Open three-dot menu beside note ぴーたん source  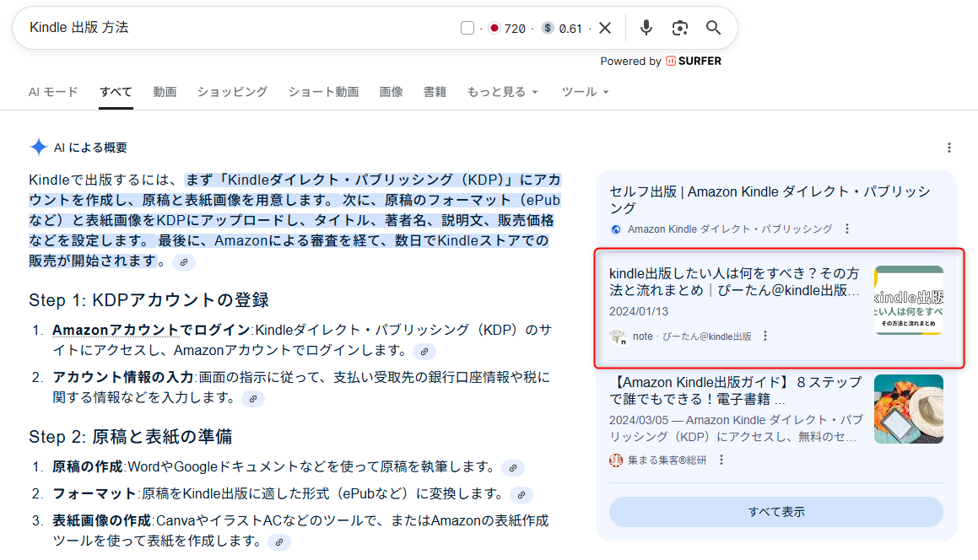pos(765,336)
